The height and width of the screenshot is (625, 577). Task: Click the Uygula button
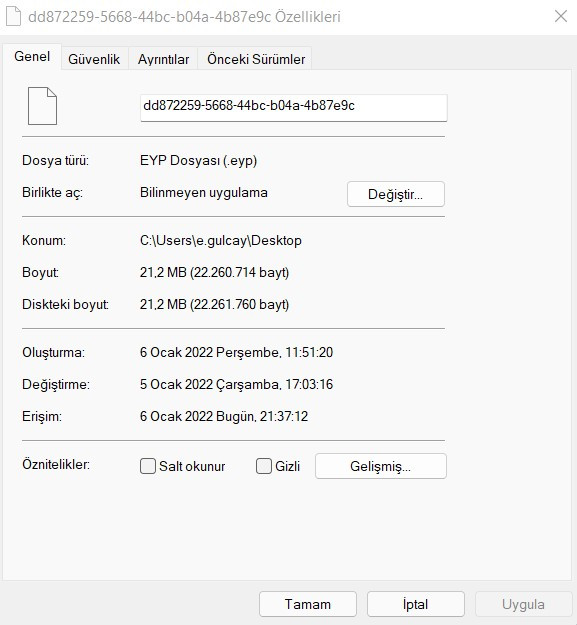(523, 604)
